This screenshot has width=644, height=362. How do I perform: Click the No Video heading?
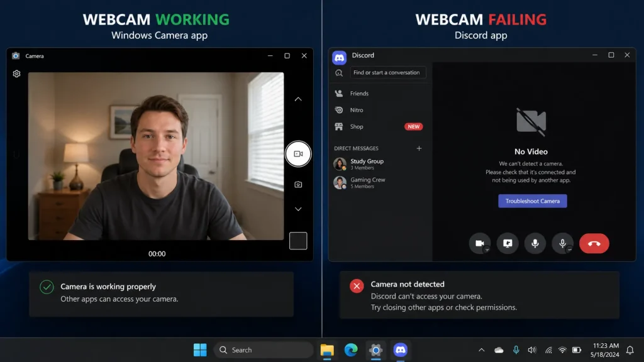pyautogui.click(x=531, y=152)
